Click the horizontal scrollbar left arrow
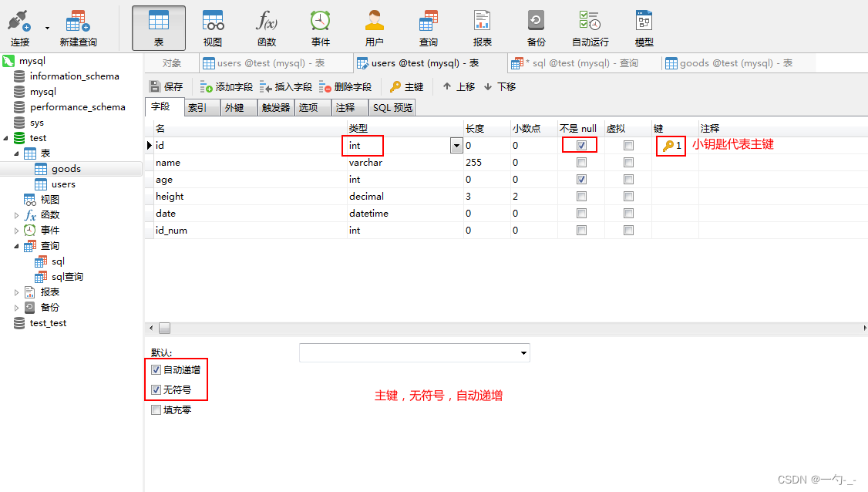This screenshot has height=492, width=868. [x=151, y=328]
